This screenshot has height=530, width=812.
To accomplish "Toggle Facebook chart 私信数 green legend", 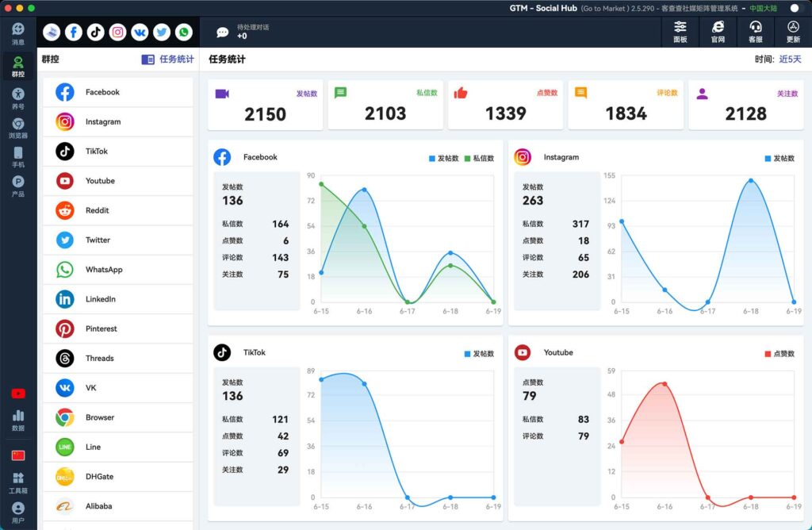I will point(479,158).
